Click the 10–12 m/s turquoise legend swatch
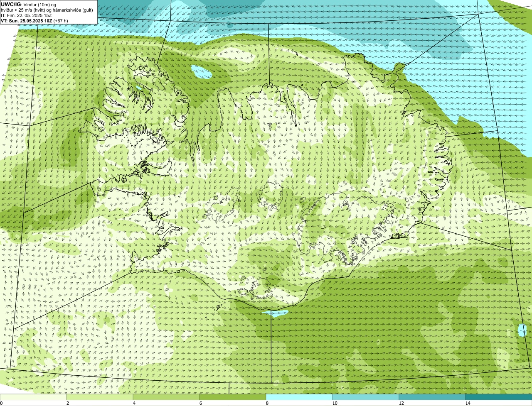The width and height of the screenshot is (532, 406). (366, 397)
